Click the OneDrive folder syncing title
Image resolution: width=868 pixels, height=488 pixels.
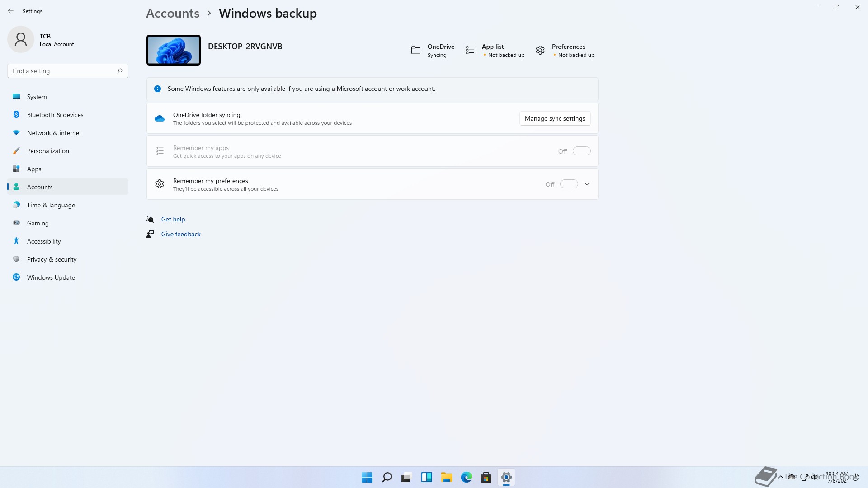click(207, 115)
